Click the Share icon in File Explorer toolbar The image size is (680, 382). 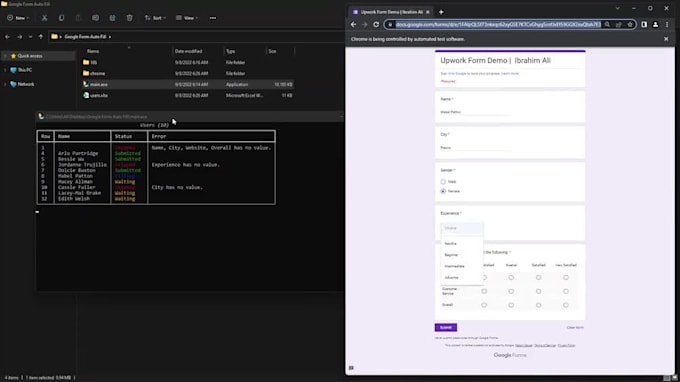[112, 18]
